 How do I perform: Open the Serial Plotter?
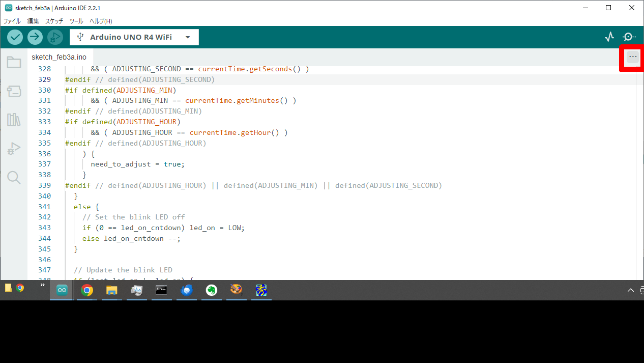point(609,37)
